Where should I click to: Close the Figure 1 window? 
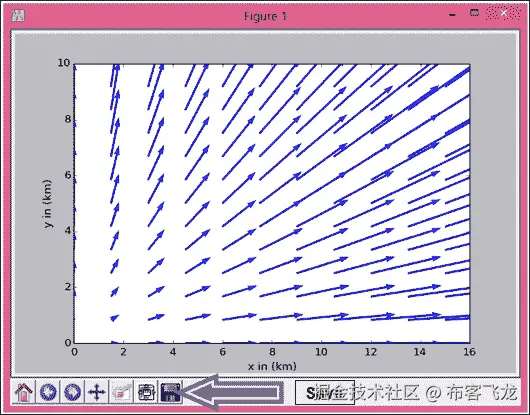[x=503, y=14]
